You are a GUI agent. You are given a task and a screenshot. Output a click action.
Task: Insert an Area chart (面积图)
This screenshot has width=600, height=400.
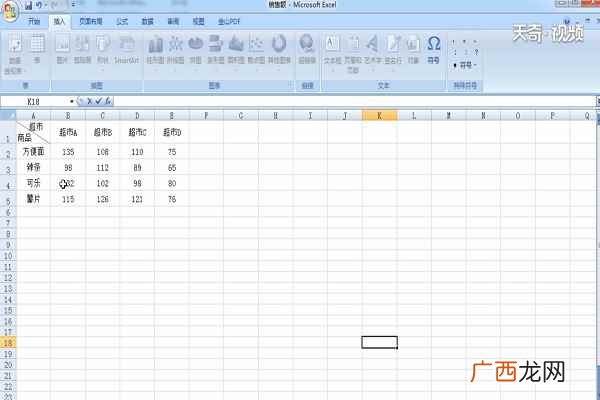[x=236, y=53]
